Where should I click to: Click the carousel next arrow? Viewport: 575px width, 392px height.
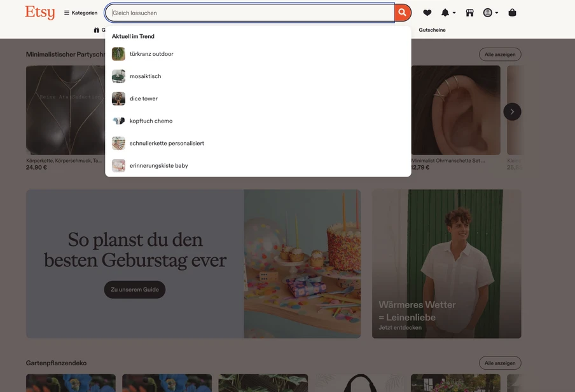pyautogui.click(x=512, y=111)
